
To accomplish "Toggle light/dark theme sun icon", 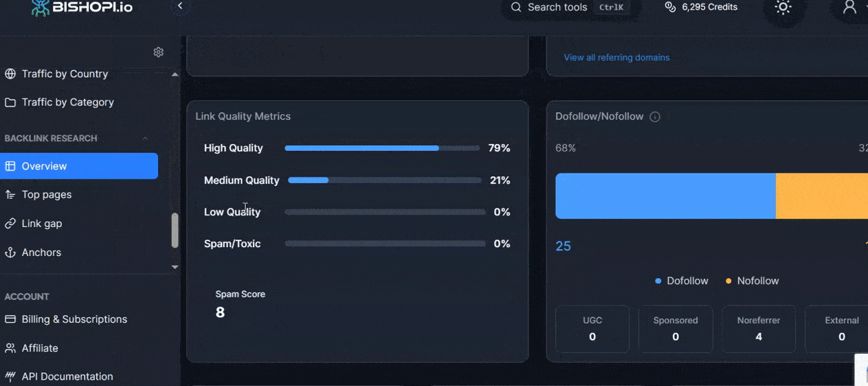I will 783,8.
